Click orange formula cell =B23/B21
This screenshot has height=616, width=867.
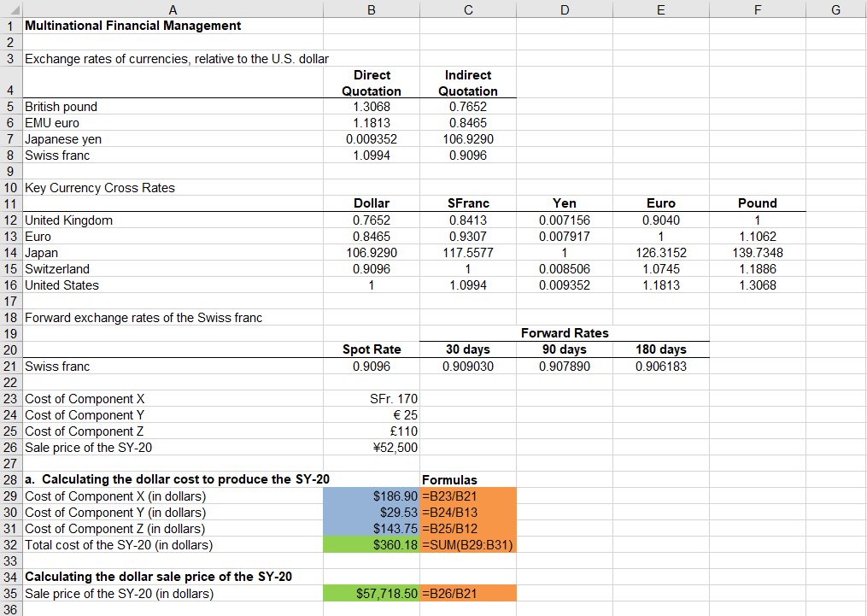click(x=468, y=496)
